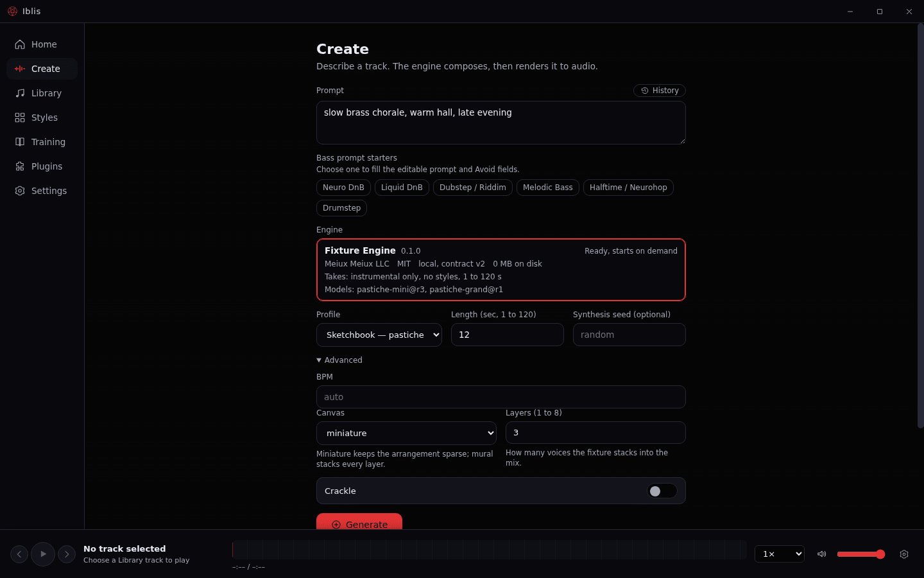Click the Library music note icon
The width and height of the screenshot is (924, 578).
[x=20, y=93]
